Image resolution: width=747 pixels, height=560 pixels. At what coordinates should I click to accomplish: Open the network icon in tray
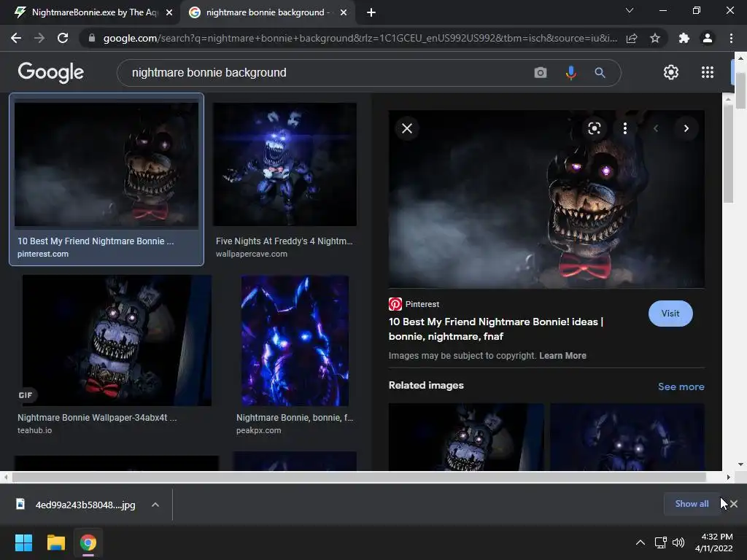660,542
